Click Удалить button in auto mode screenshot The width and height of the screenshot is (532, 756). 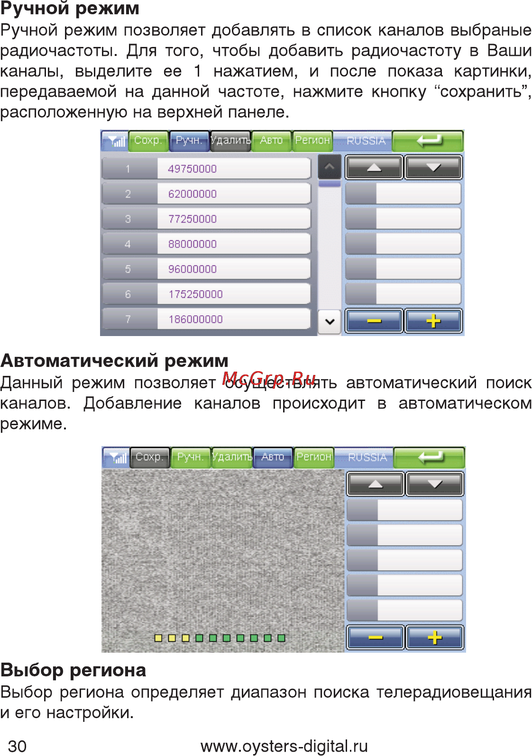232,457
